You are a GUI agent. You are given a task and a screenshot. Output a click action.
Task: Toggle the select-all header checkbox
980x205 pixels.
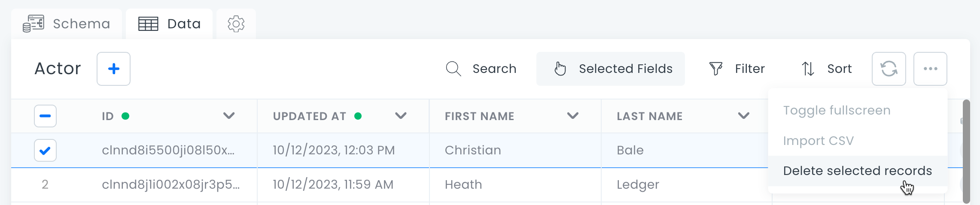click(45, 116)
